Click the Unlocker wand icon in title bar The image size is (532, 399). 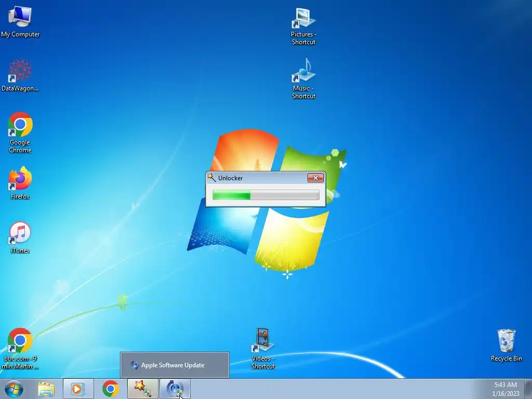tap(212, 178)
